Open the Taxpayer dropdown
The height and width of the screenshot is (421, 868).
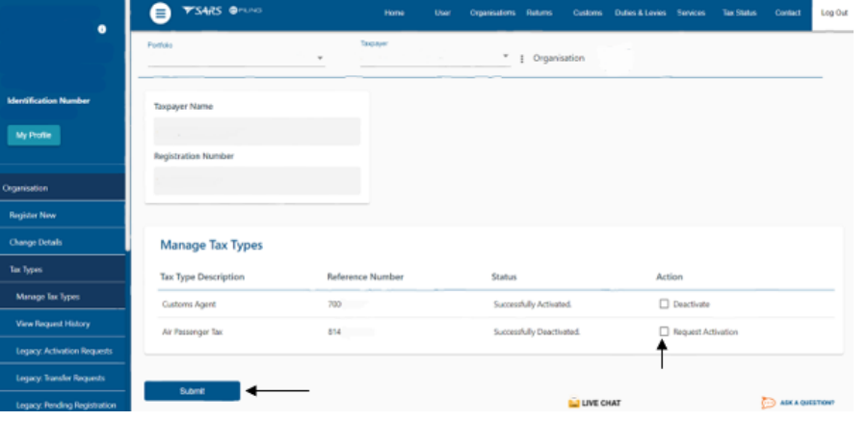[506, 57]
